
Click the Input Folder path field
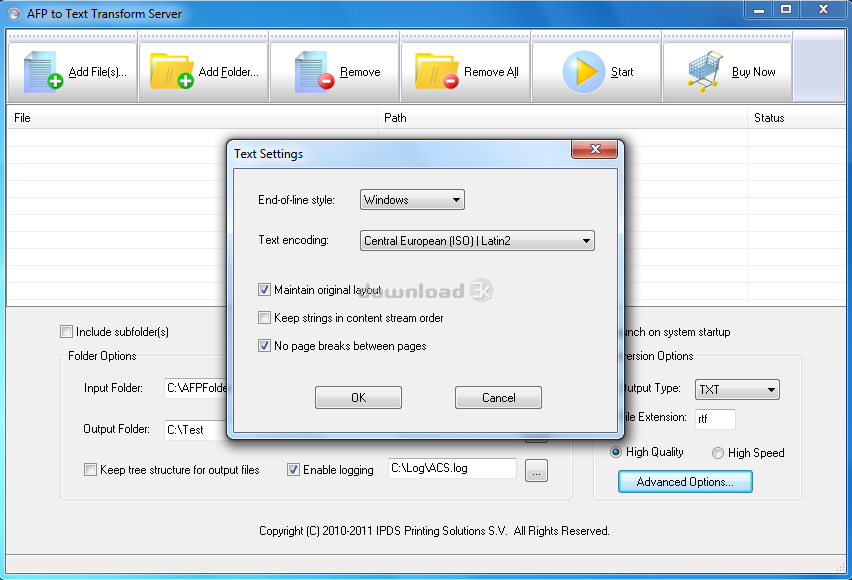(x=196, y=388)
